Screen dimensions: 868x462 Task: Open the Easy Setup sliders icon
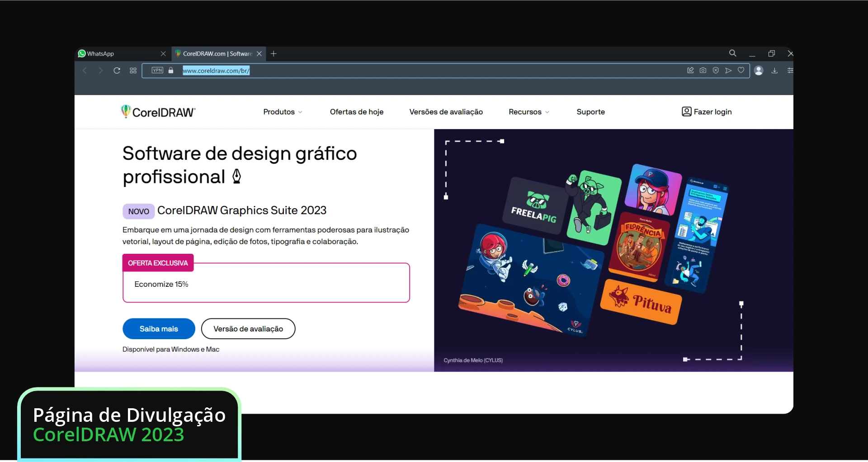click(x=790, y=70)
